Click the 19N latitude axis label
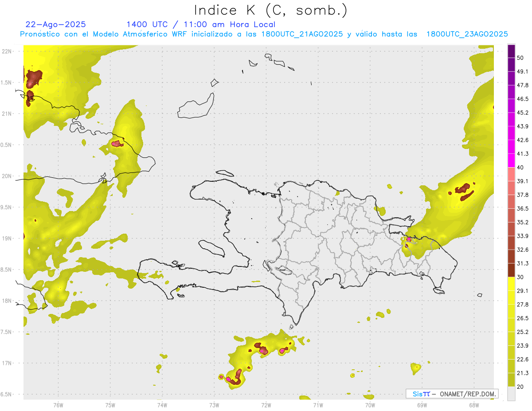This screenshot has height=411, width=532. 7,239
